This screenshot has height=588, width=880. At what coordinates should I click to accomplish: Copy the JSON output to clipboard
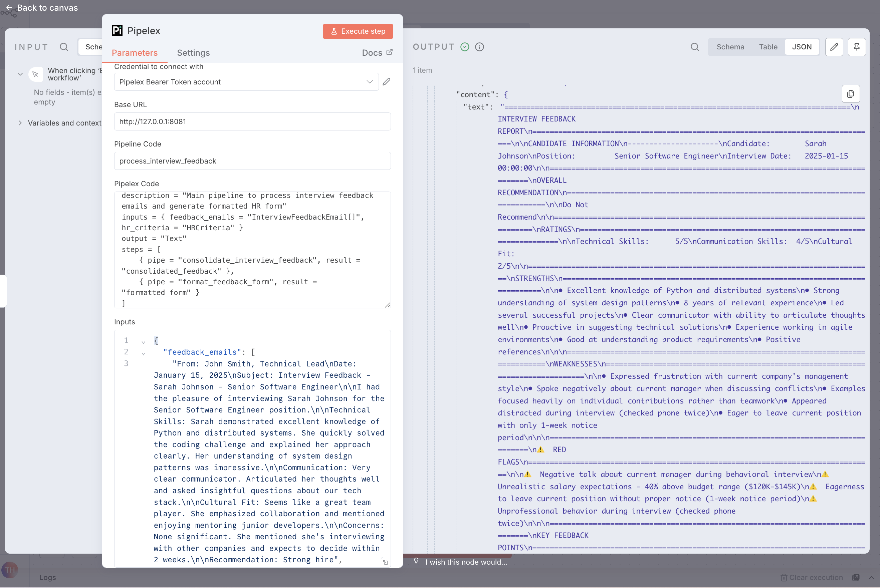[x=850, y=94]
